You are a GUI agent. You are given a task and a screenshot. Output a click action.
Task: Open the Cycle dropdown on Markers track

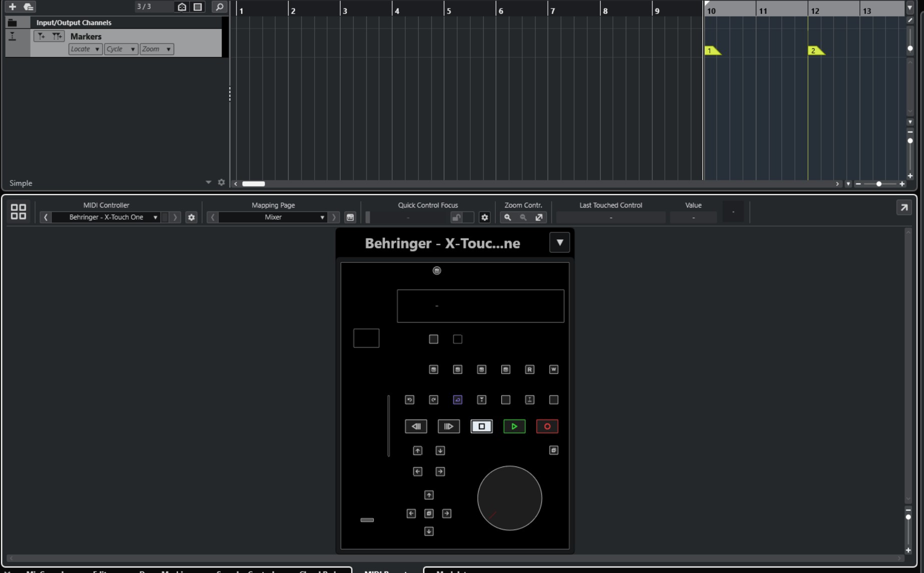[x=121, y=49]
